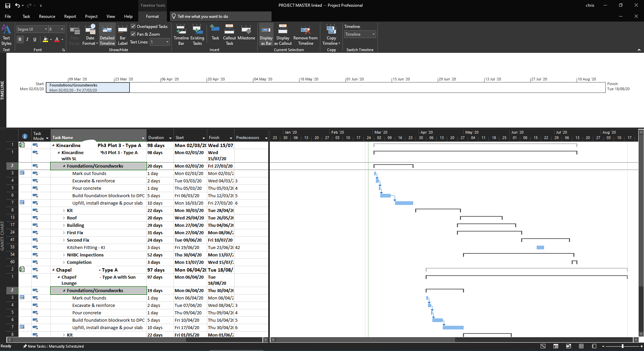This screenshot has height=351, width=644.
Task: Open the Switch Timeline dropdown
Action: tap(373, 34)
